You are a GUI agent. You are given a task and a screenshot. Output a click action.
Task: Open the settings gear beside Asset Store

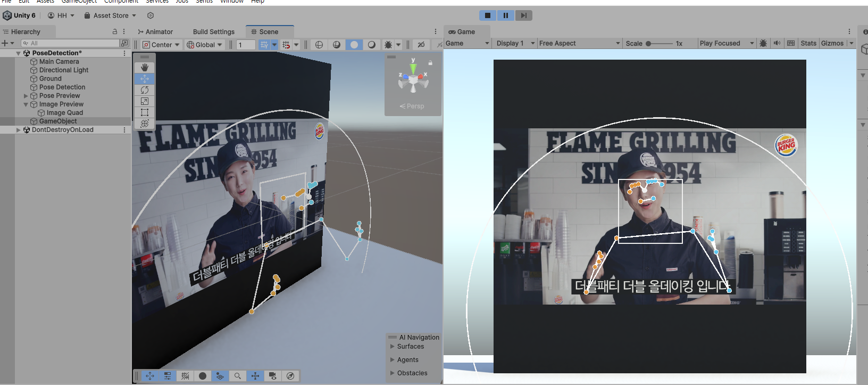point(151,15)
